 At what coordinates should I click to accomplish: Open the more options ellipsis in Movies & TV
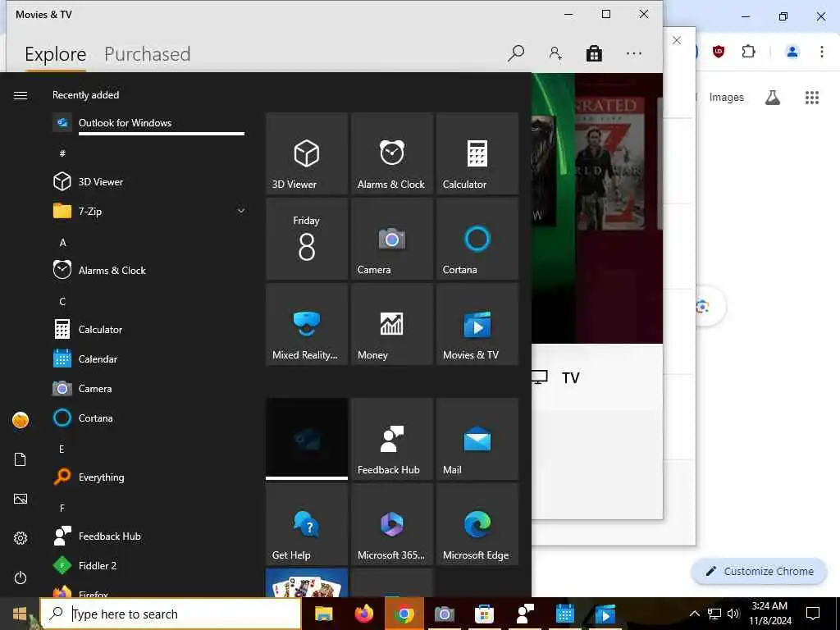click(x=634, y=53)
